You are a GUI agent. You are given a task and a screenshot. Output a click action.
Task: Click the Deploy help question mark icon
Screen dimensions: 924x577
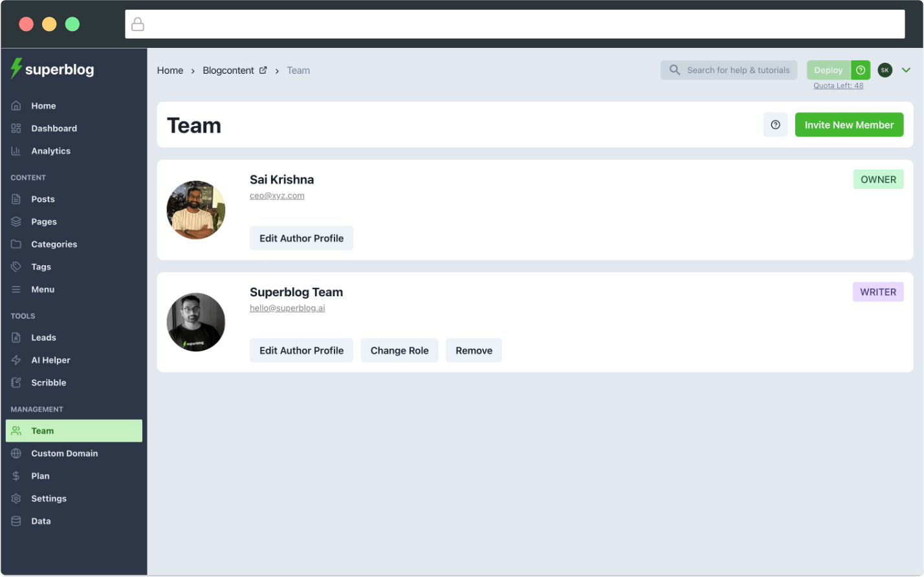(861, 70)
